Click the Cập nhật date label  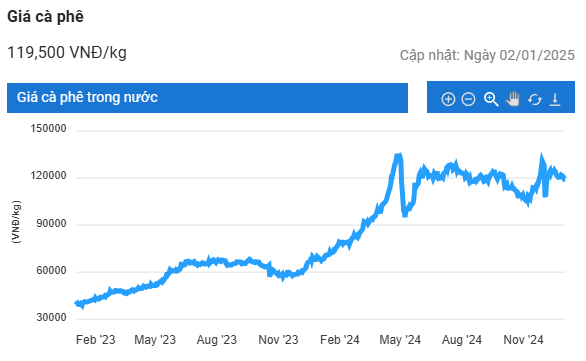[487, 55]
